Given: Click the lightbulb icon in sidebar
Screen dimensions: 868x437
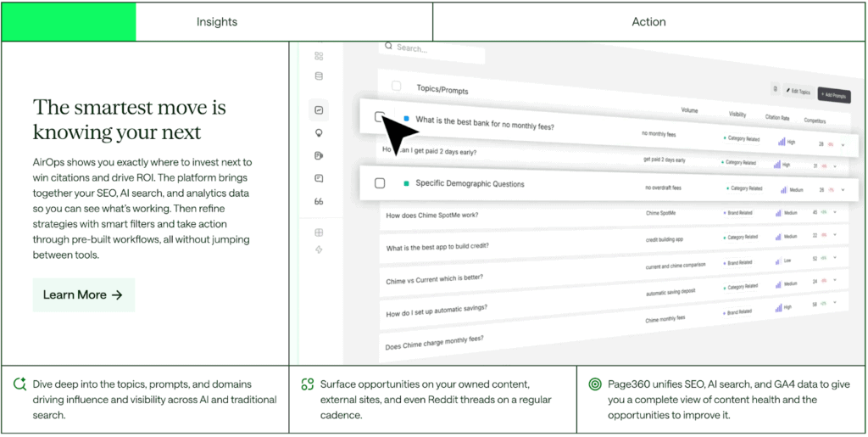Looking at the screenshot, I should [319, 133].
